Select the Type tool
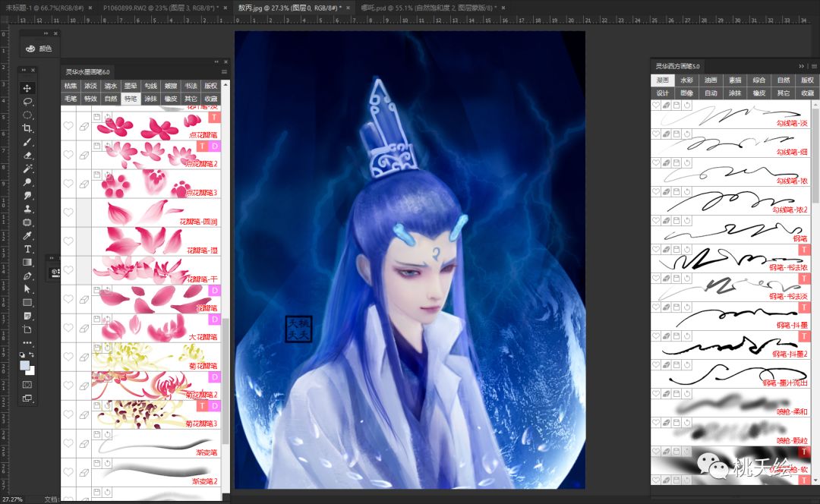This screenshot has height=504, width=820. (x=28, y=249)
